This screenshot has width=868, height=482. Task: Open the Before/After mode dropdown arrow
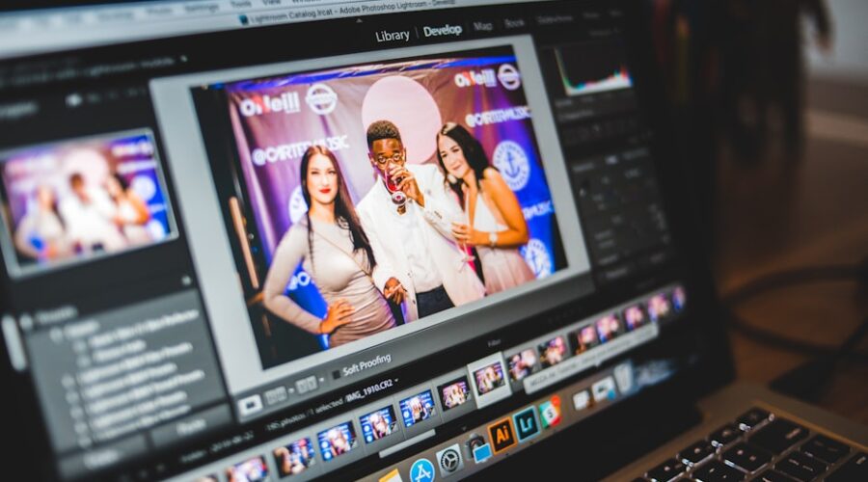[291, 390]
